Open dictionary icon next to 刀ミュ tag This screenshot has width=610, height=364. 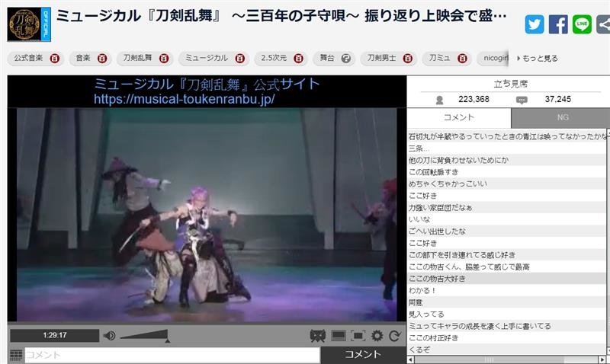[x=462, y=59]
